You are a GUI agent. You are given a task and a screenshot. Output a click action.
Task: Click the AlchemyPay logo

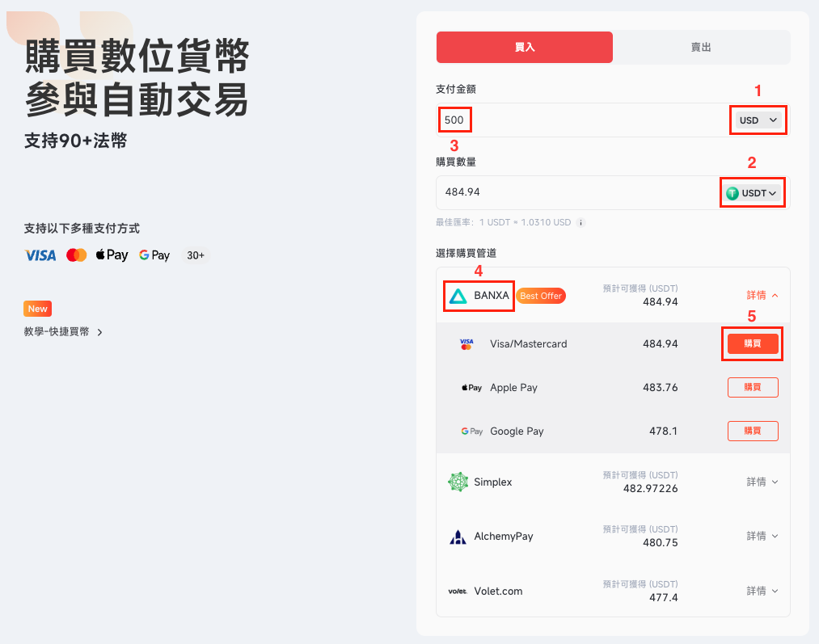(x=458, y=537)
